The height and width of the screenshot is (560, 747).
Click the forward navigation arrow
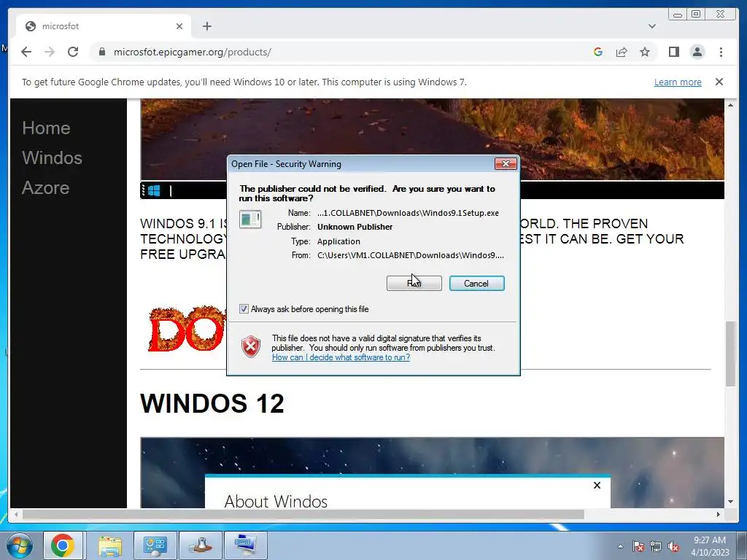(x=50, y=52)
